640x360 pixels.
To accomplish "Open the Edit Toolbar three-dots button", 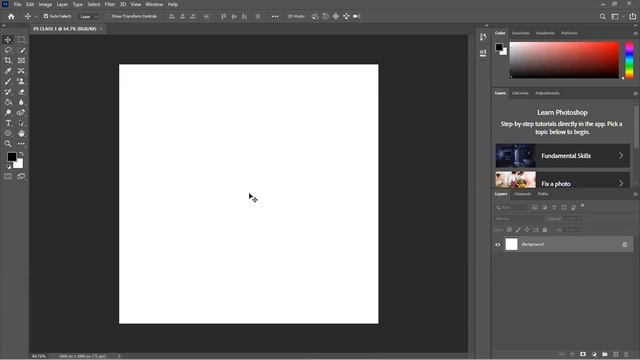I will [21, 144].
